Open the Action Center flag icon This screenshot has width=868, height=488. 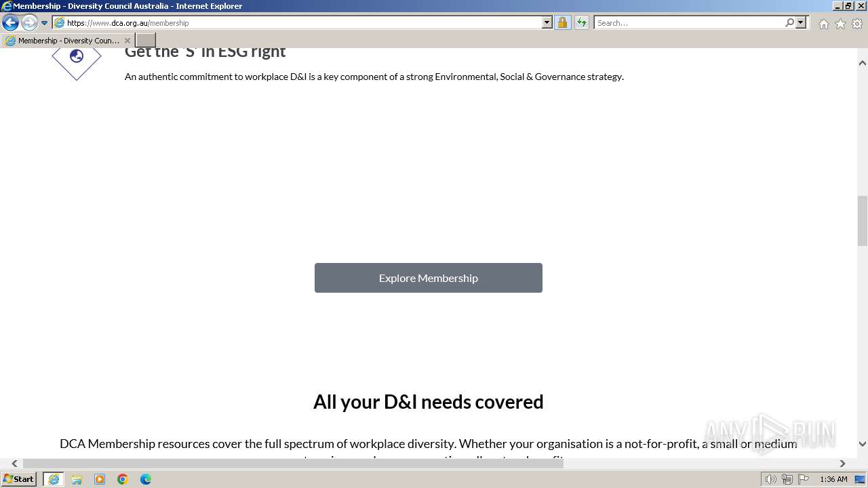pyautogui.click(x=804, y=479)
